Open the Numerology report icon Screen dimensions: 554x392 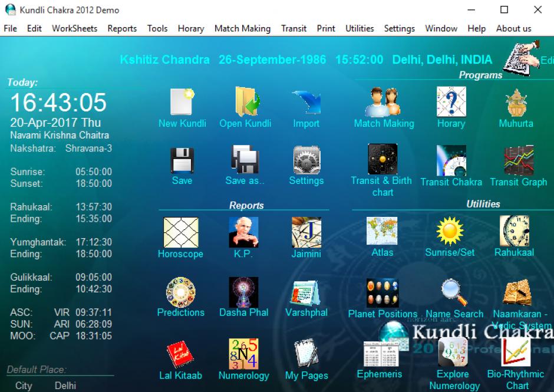point(244,354)
